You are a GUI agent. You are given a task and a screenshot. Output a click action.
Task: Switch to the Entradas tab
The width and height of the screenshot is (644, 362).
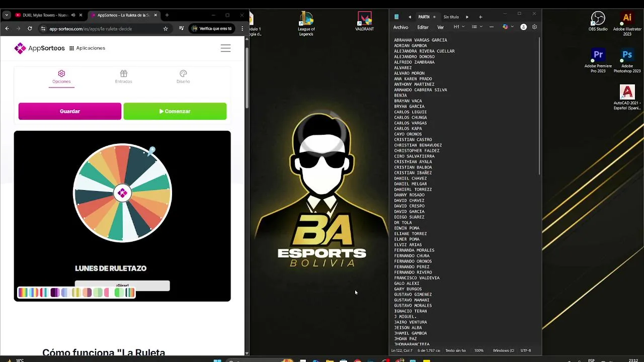pyautogui.click(x=123, y=77)
